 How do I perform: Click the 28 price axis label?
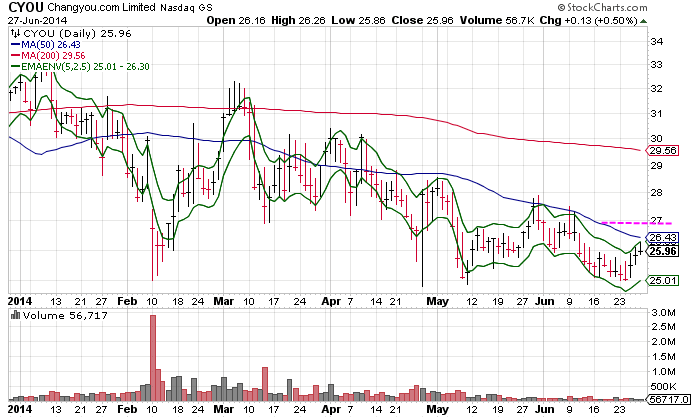657,193
